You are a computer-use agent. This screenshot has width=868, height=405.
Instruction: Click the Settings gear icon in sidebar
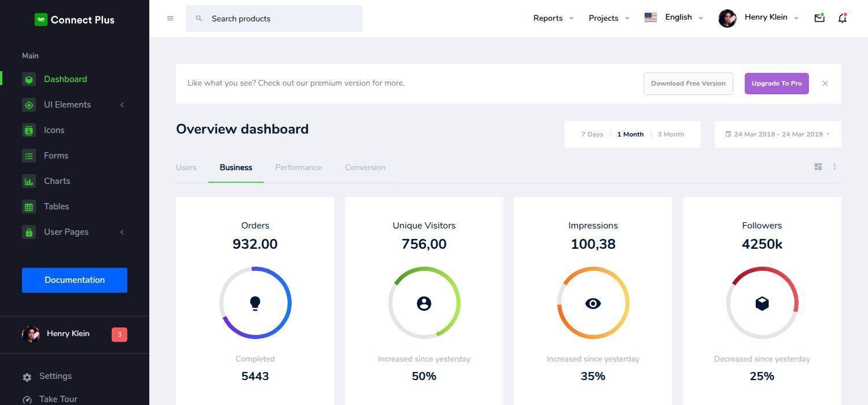27,377
